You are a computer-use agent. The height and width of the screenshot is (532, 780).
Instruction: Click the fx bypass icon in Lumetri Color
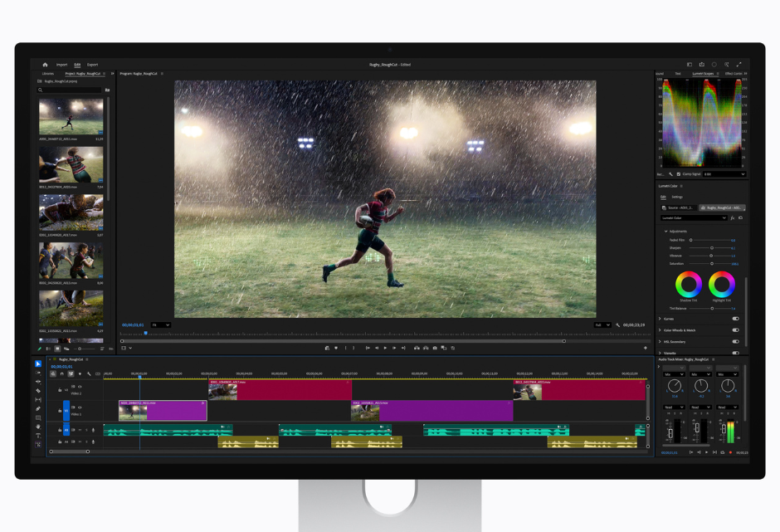click(x=732, y=218)
